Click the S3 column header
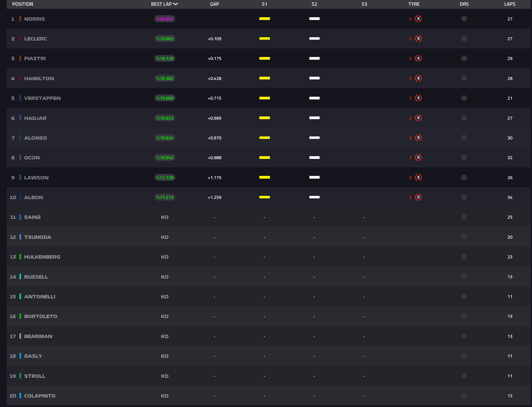 pos(364,4)
